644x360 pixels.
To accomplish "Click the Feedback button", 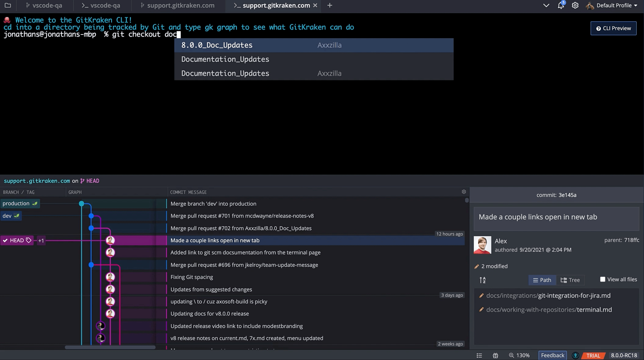I will tap(552, 355).
